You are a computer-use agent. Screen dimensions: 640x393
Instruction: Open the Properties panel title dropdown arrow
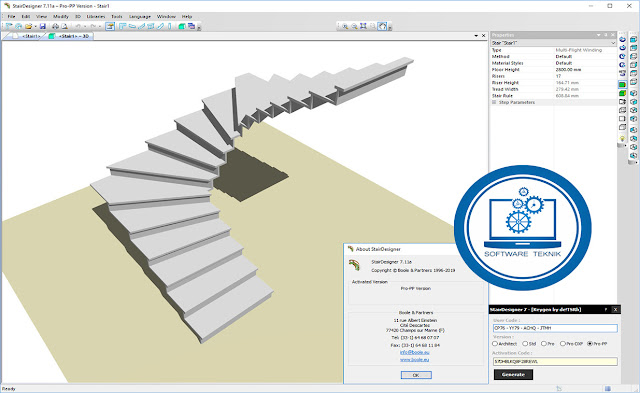[x=599, y=35]
